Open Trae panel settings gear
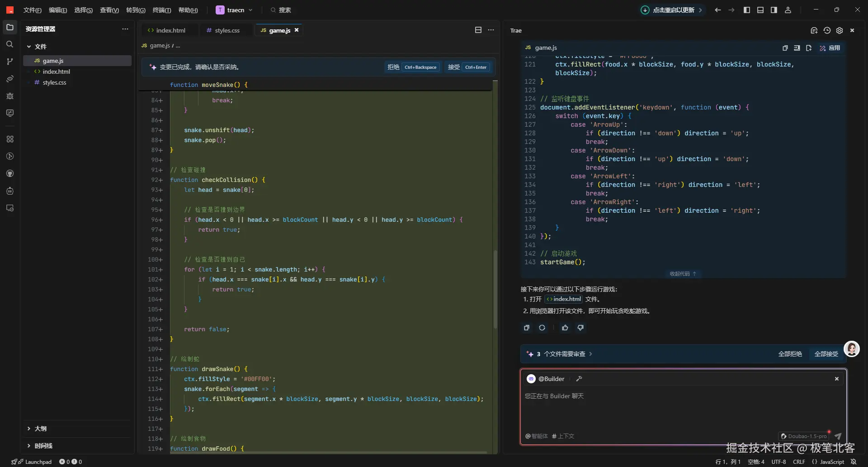The image size is (868, 467). [840, 30]
